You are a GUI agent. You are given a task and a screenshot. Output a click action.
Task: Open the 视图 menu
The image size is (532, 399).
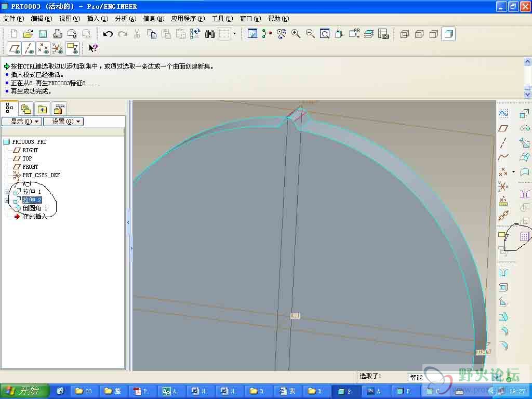tap(70, 19)
